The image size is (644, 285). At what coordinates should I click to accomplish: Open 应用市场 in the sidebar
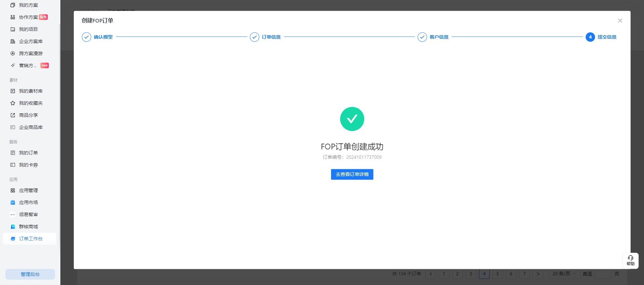tap(28, 202)
